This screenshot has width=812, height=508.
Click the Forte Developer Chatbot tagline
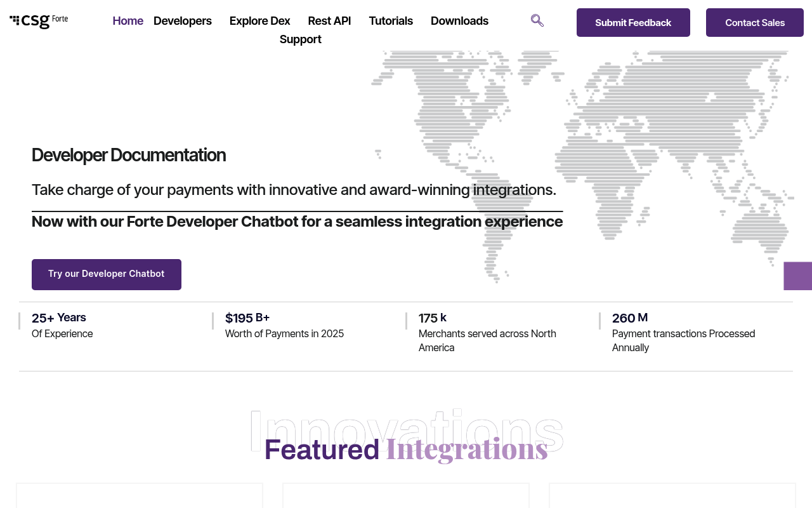tap(297, 222)
